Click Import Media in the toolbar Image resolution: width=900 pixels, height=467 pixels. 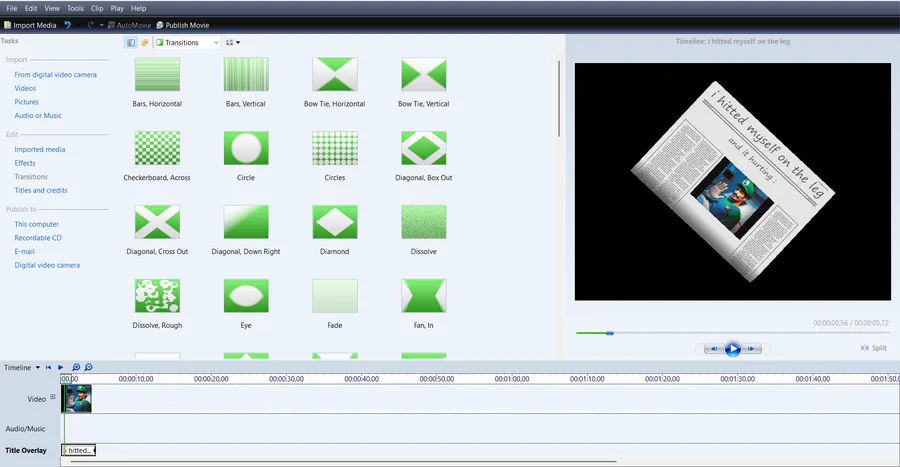[30, 25]
